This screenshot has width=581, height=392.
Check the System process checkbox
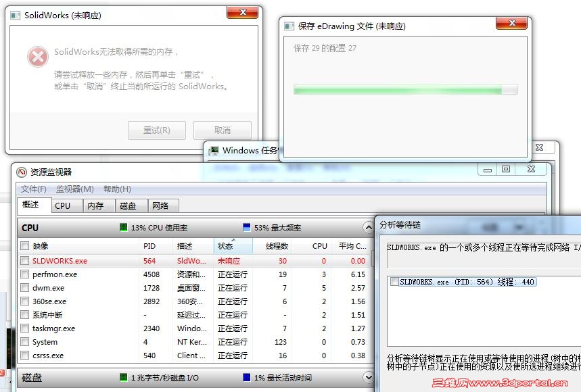[25, 342]
